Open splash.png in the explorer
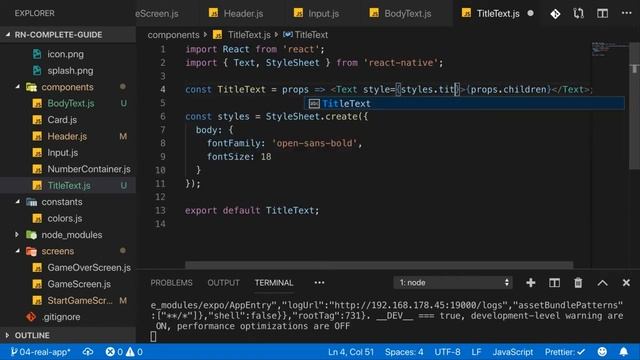Image resolution: width=640 pixels, height=360 pixels. [x=70, y=71]
